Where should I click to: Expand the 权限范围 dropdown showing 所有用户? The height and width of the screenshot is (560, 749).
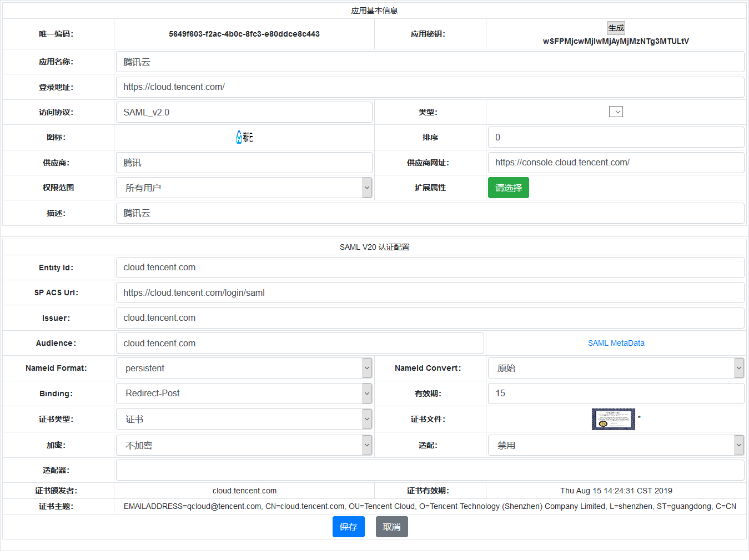(x=244, y=188)
